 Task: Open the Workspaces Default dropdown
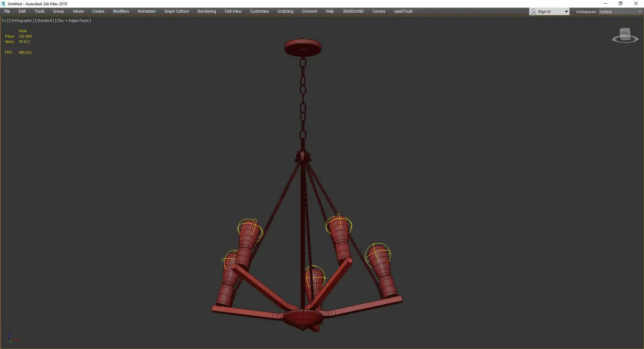pyautogui.click(x=620, y=12)
